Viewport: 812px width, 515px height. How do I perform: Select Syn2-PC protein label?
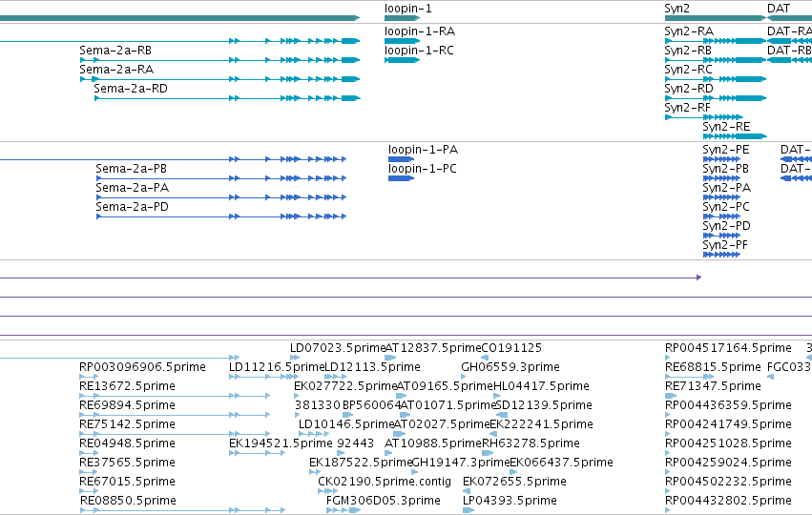tap(725, 207)
